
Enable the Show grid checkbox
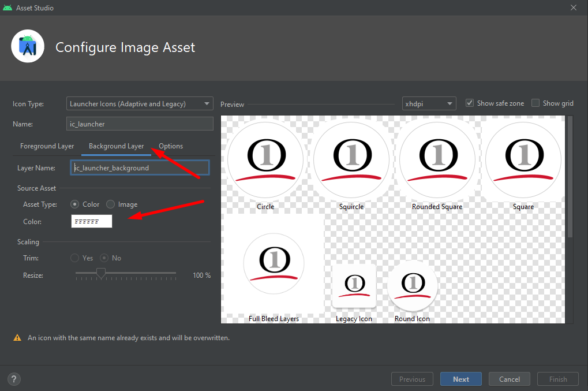click(535, 103)
